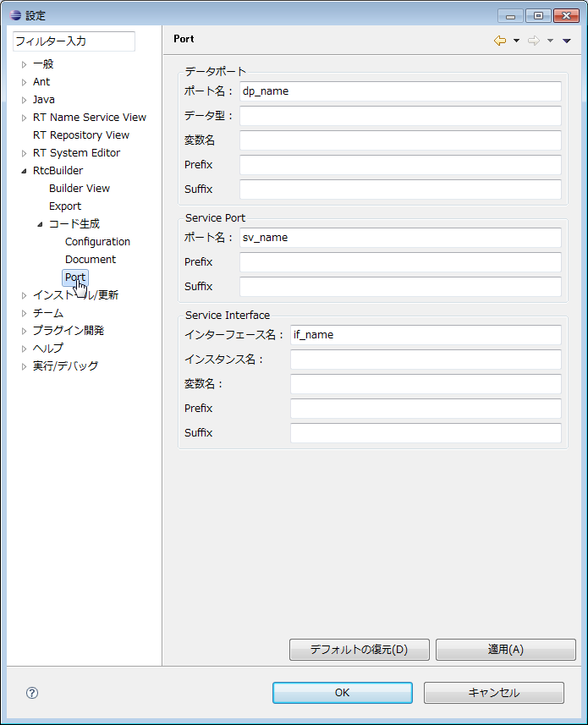Click the 適用(A) button

[506, 650]
